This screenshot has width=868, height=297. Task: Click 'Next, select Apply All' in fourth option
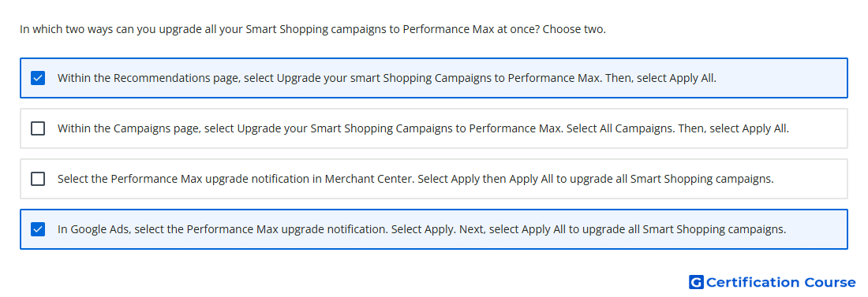click(x=514, y=229)
